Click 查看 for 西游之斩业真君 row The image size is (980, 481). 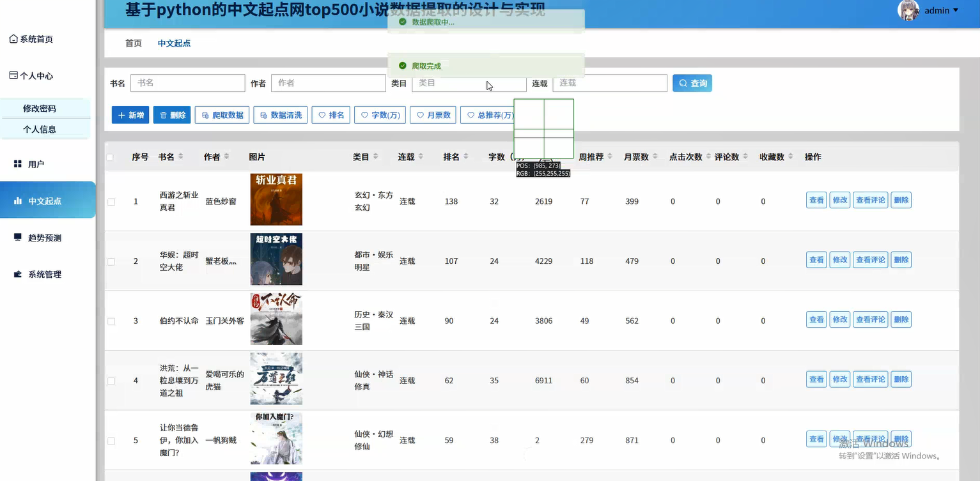(x=816, y=200)
